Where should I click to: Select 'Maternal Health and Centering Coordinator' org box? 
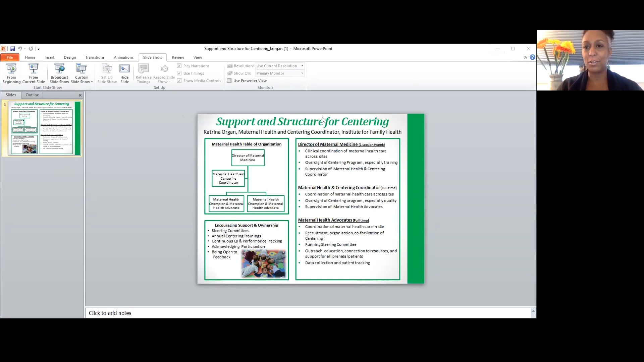pyautogui.click(x=228, y=178)
